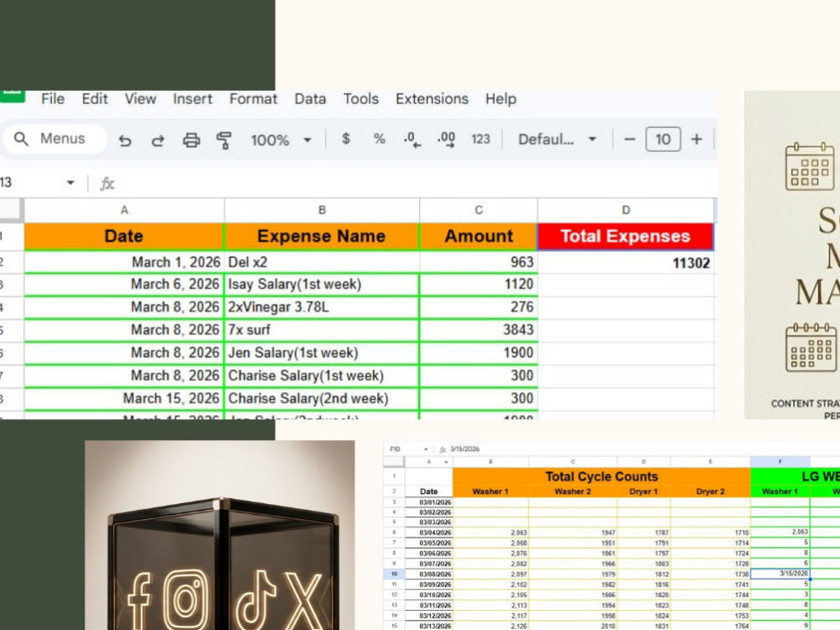Click the Menus search box
This screenshot has height=630, width=840.
click(x=55, y=139)
